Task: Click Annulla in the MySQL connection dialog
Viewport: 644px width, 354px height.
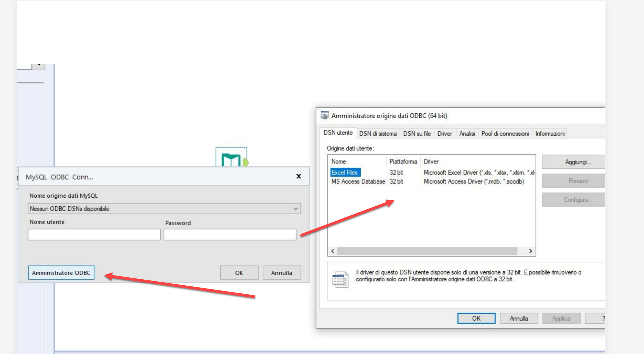Action: click(x=281, y=273)
